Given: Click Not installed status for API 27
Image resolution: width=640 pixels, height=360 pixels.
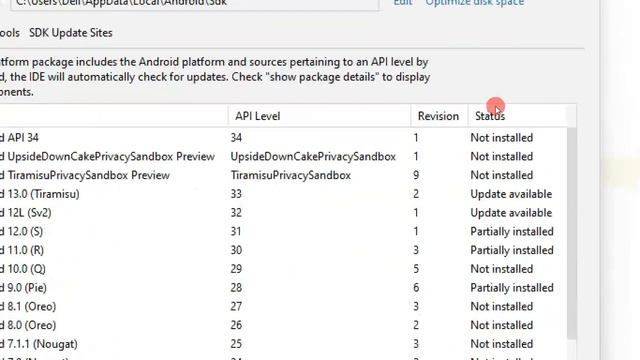Looking at the screenshot, I should point(502,307).
